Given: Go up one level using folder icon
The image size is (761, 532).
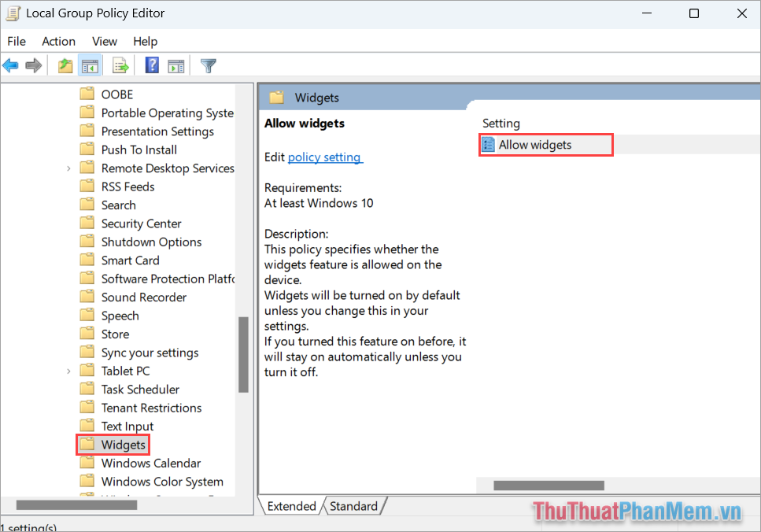Looking at the screenshot, I should [65, 65].
